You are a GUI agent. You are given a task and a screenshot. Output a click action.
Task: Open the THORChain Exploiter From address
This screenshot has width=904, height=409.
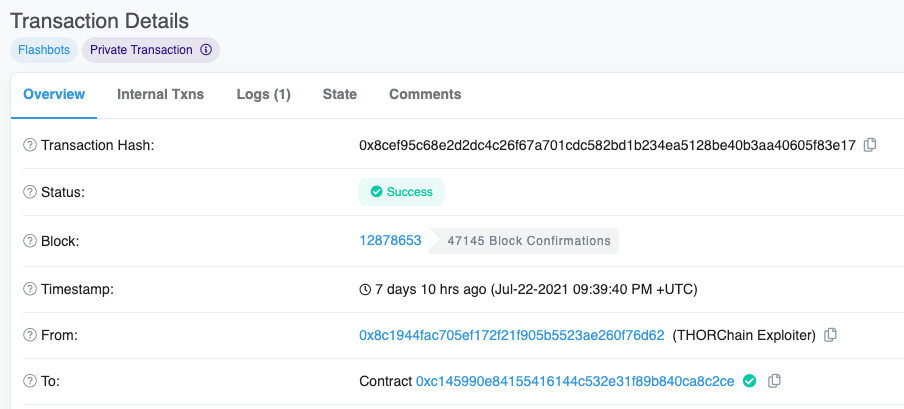click(x=511, y=335)
